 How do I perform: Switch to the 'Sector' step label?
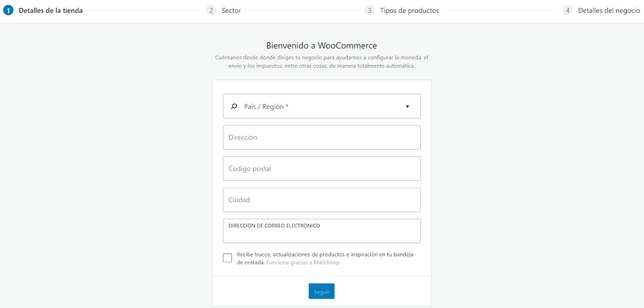[231, 11]
